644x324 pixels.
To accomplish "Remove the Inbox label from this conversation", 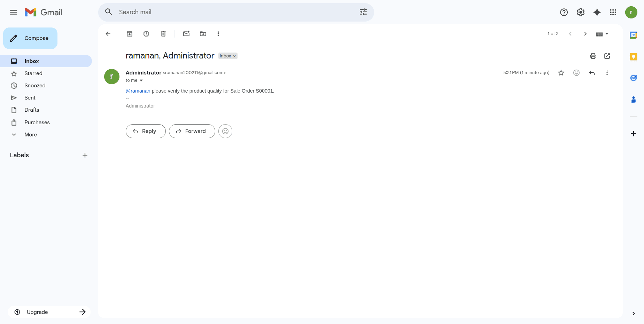I will [x=234, y=56].
